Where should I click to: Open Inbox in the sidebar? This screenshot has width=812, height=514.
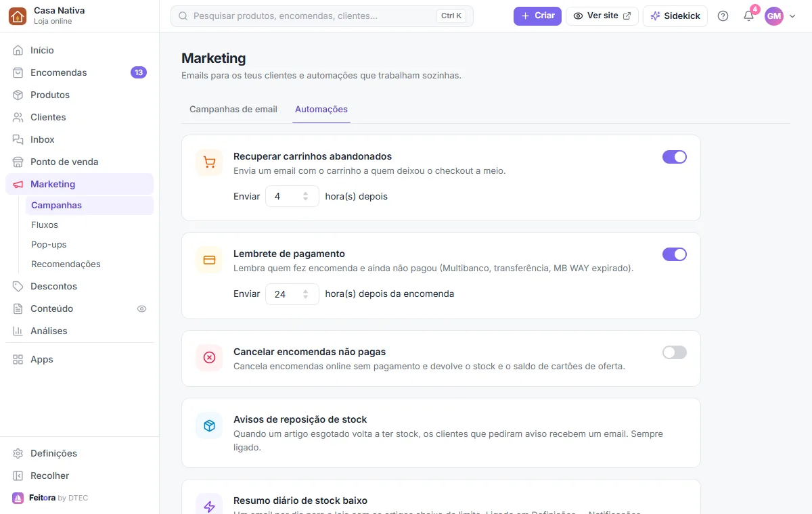(x=79, y=139)
